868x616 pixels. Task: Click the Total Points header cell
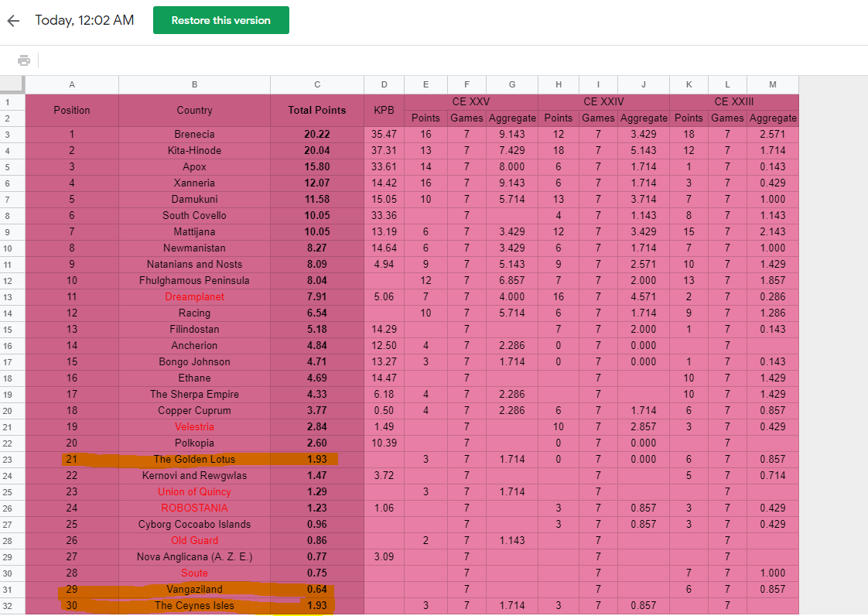pyautogui.click(x=317, y=110)
